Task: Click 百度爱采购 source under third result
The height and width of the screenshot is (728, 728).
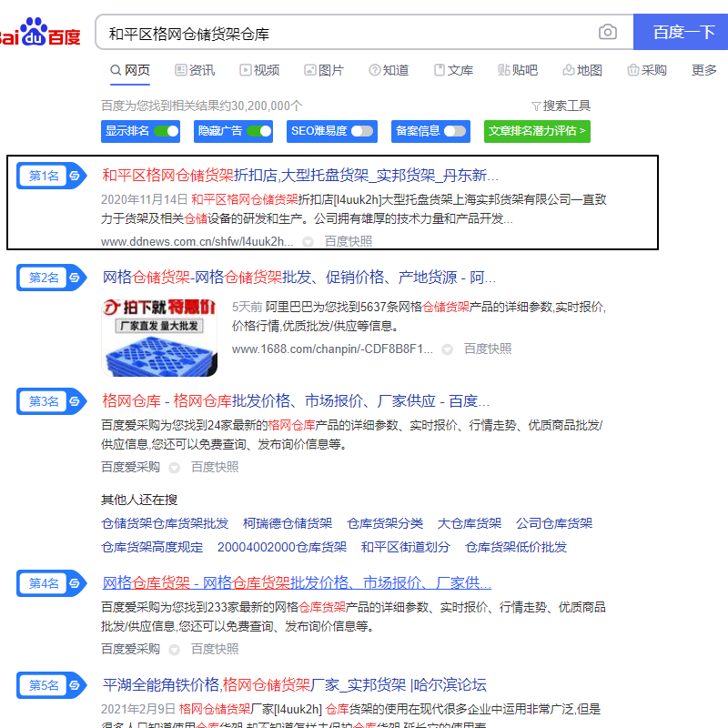Action: tap(130, 467)
